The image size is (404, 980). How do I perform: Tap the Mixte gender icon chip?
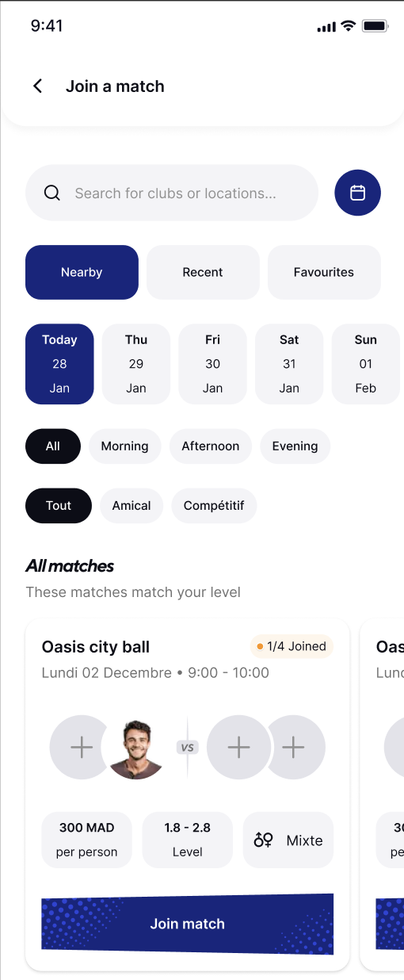point(288,840)
